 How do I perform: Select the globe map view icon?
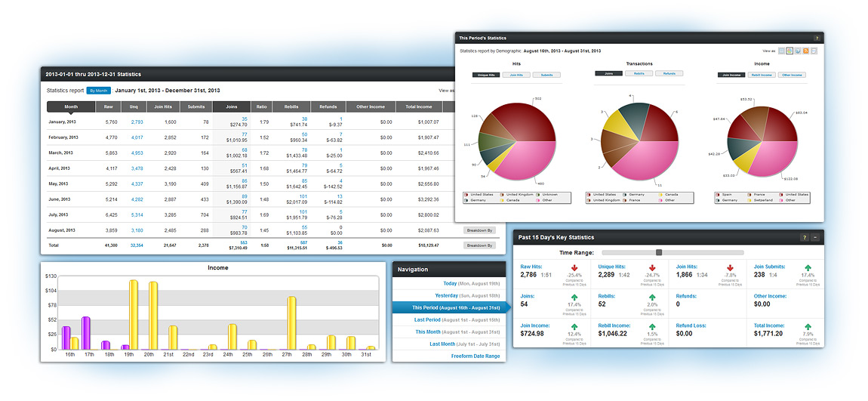(798, 51)
